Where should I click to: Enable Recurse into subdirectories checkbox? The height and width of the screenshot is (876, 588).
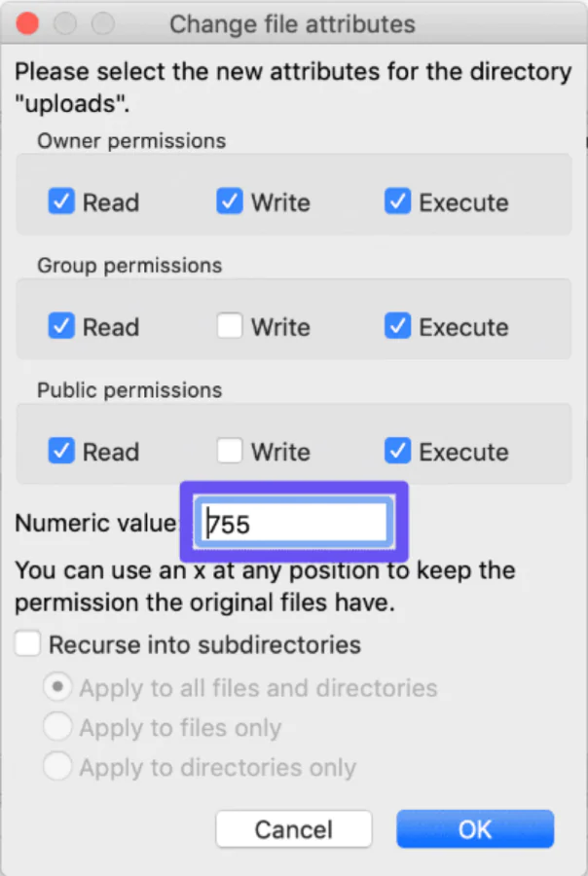pyautogui.click(x=28, y=644)
